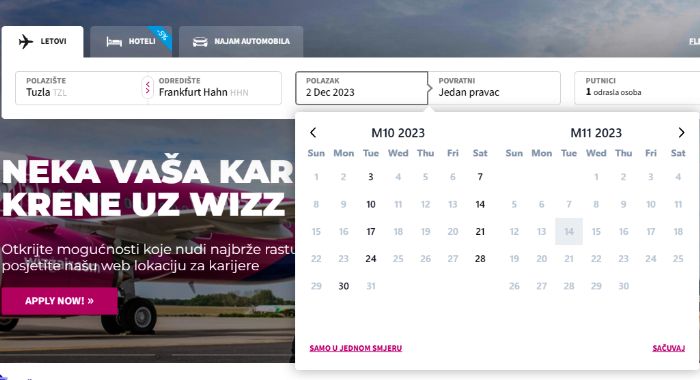Click Samo u jednom smjeru link

coord(355,348)
